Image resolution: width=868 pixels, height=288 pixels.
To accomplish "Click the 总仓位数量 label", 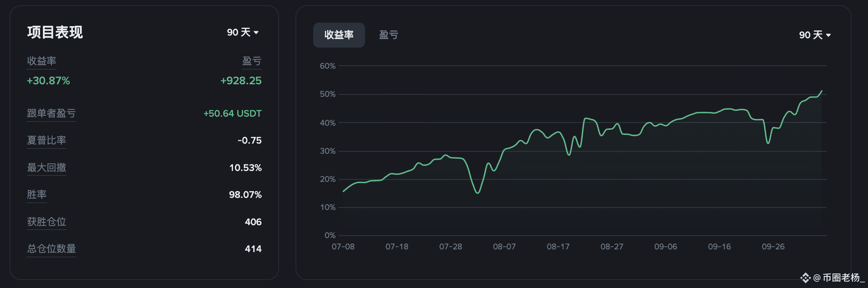I will (x=51, y=249).
